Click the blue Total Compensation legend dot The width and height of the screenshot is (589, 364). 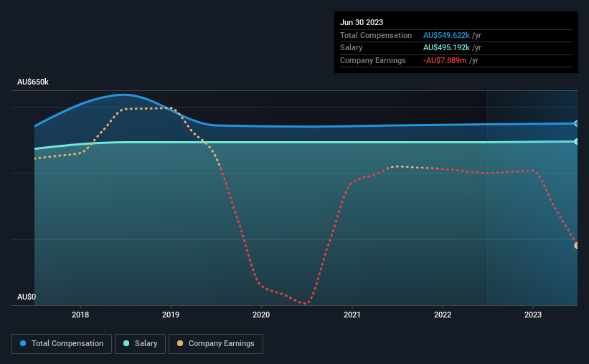pyautogui.click(x=23, y=343)
